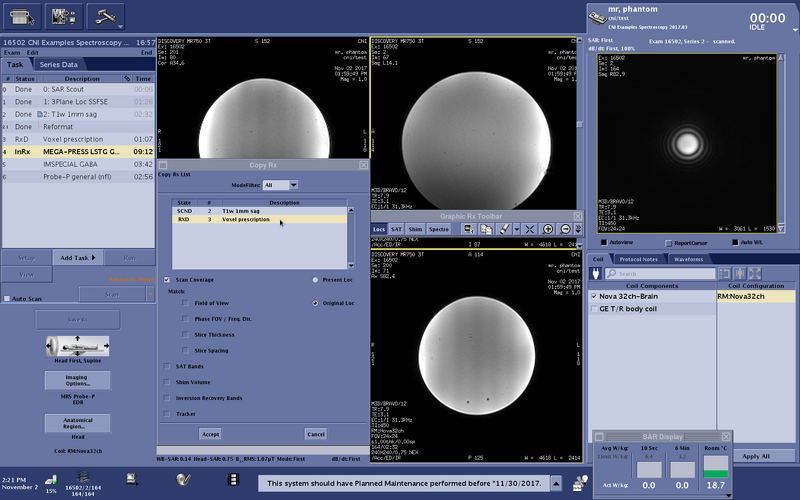800x500 pixels.
Task: Click the Accept button in Copy Rx
Action: pos(210,434)
